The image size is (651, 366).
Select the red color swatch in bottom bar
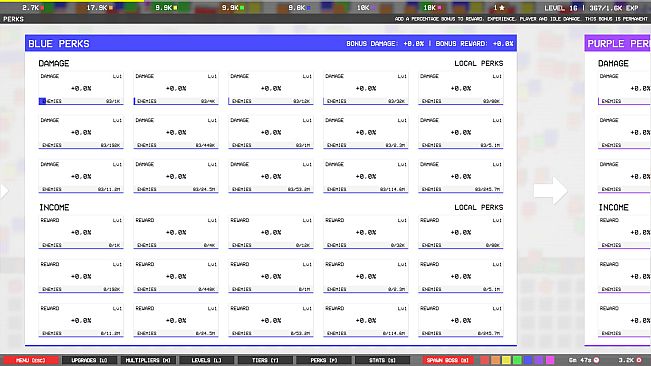pos(485,360)
